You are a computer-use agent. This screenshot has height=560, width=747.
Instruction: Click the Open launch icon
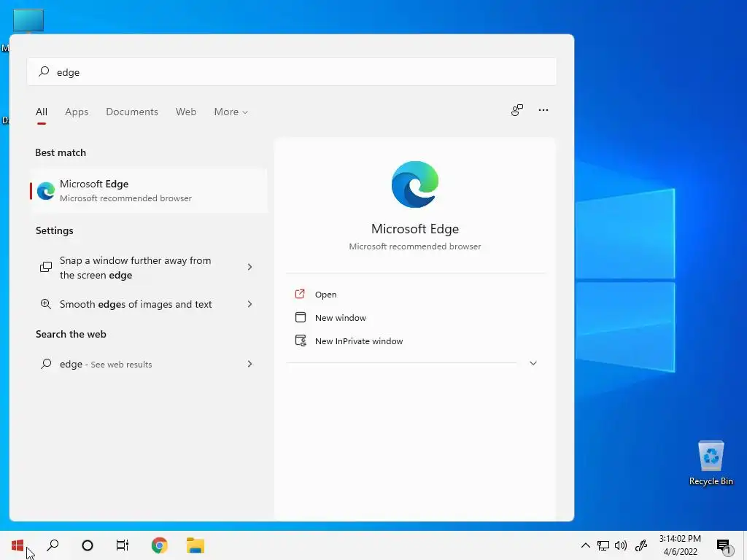pyautogui.click(x=300, y=294)
